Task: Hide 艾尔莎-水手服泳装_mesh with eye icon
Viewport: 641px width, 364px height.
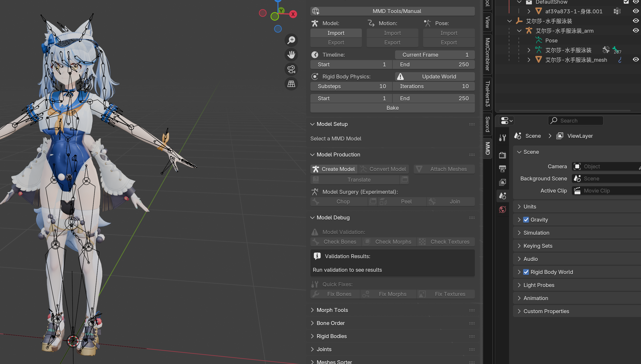Action: (x=635, y=60)
